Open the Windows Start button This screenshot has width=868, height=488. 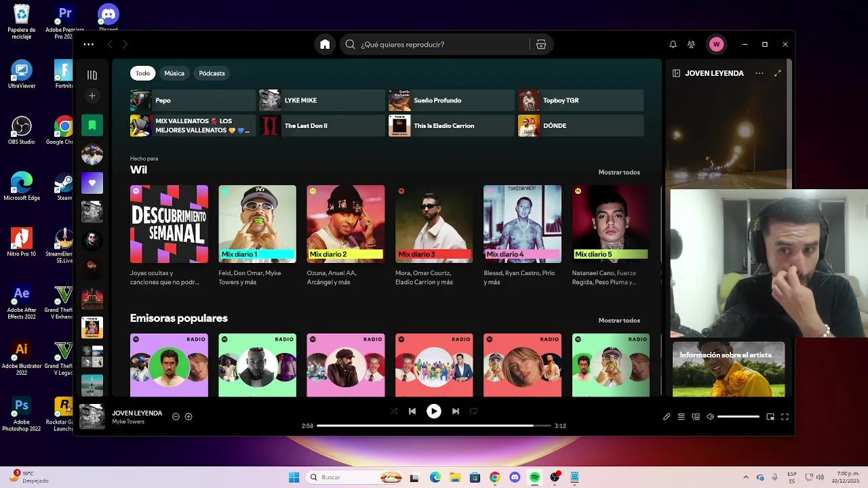(294, 477)
